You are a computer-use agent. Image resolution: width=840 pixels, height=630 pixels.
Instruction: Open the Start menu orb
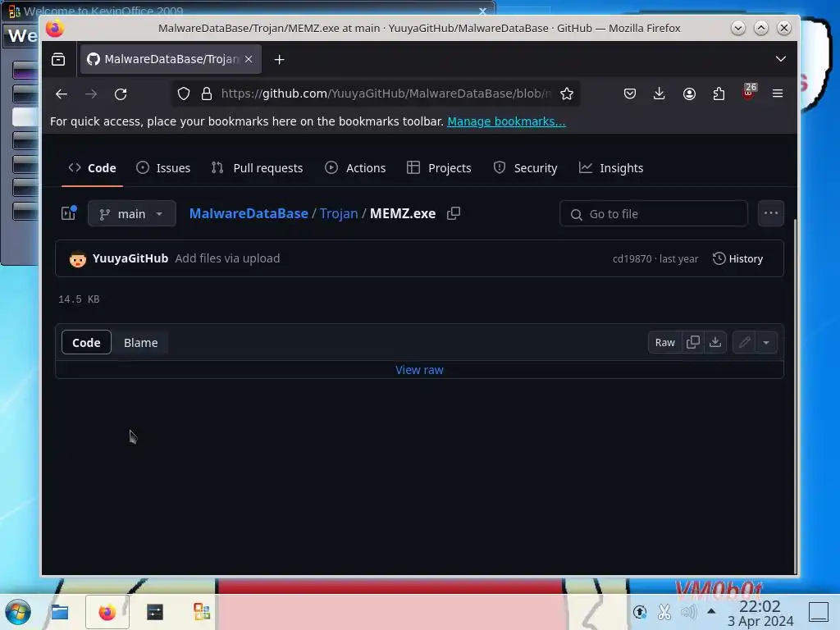[18, 612]
